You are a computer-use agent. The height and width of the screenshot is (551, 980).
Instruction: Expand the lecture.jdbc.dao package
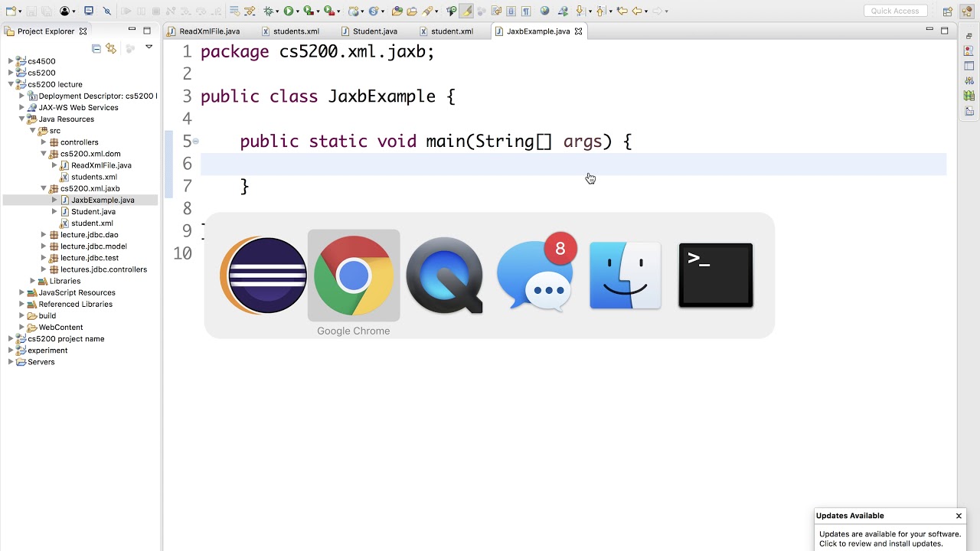44,235
